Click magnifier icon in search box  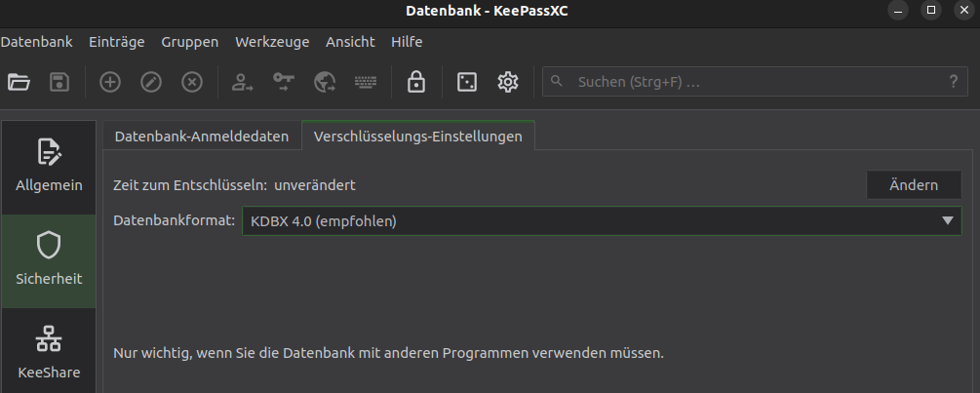(556, 81)
